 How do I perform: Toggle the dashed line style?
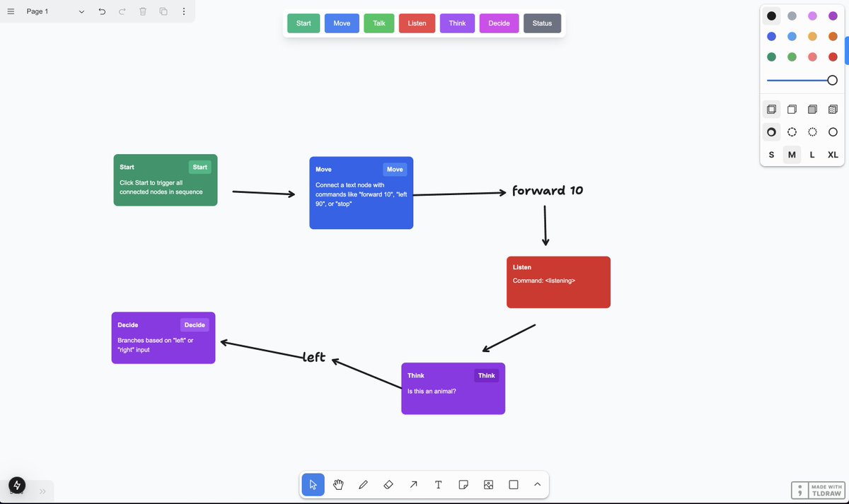792,131
